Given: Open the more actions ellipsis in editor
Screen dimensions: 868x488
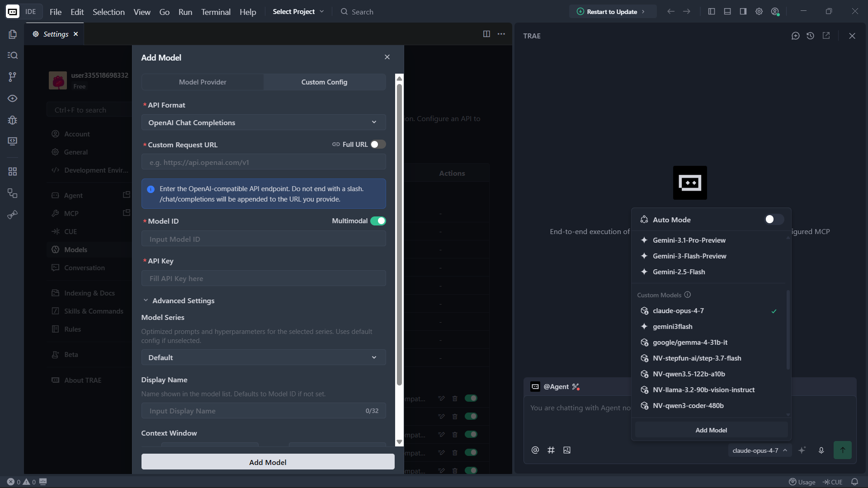Looking at the screenshot, I should click(x=501, y=34).
